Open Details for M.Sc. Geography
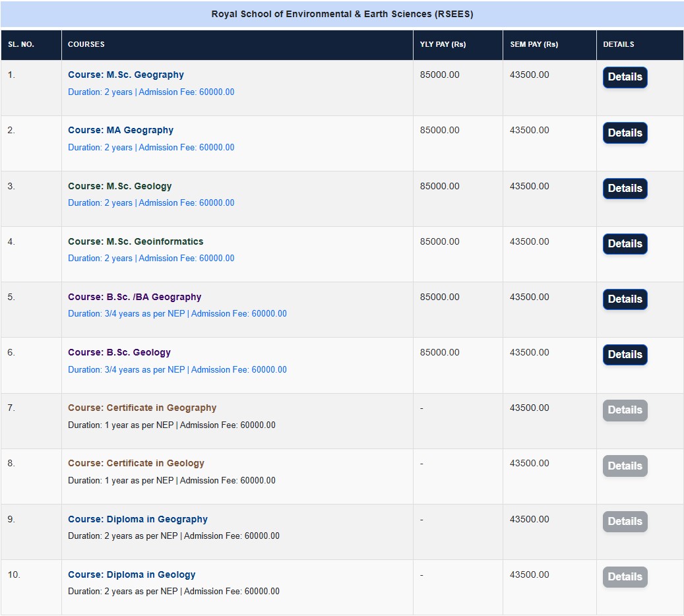Image resolution: width=684 pixels, height=616 pixels. tap(625, 77)
